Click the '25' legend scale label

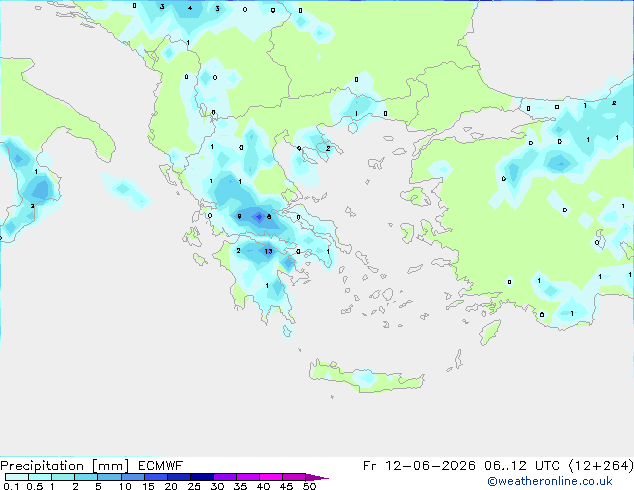[x=194, y=486]
